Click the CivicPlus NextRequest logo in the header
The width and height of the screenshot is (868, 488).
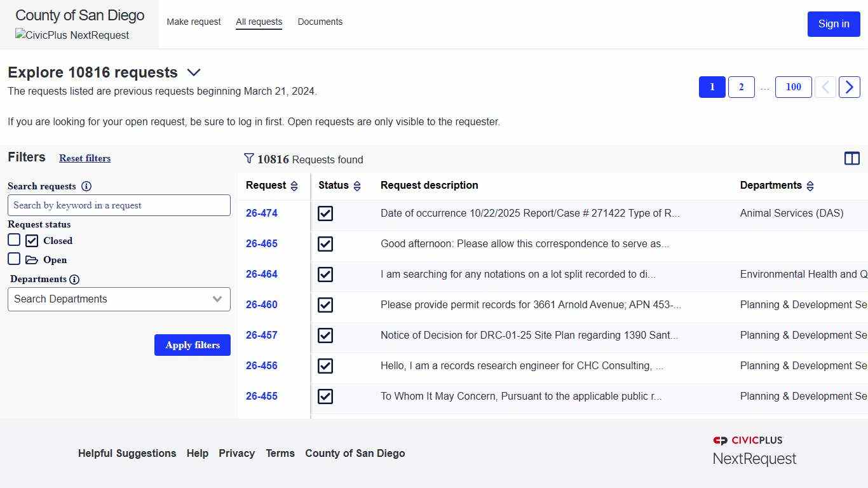pyautogui.click(x=72, y=35)
